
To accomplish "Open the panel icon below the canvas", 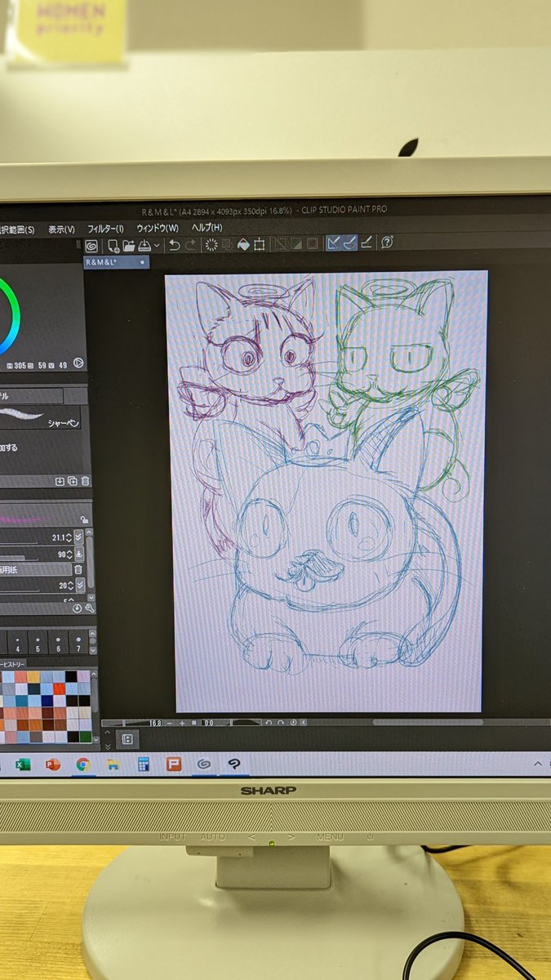I will click(127, 740).
